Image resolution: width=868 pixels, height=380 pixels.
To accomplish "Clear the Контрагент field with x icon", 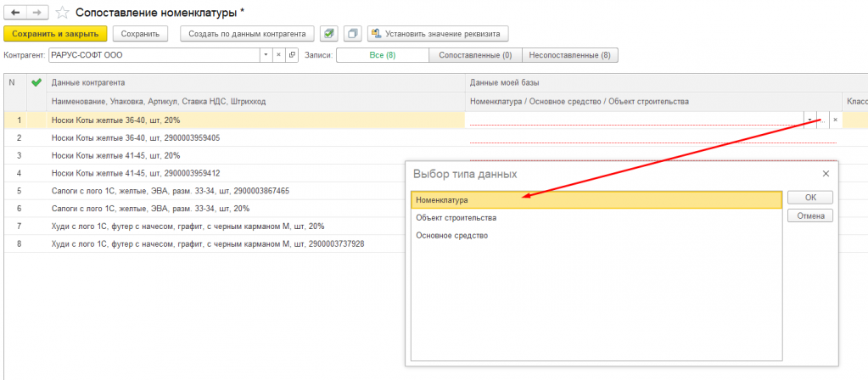I will click(279, 55).
